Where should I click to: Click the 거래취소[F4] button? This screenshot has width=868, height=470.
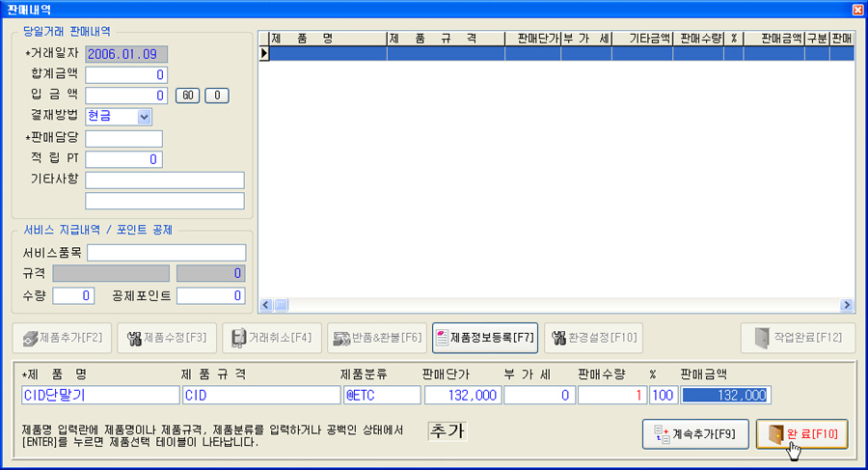[x=272, y=338]
